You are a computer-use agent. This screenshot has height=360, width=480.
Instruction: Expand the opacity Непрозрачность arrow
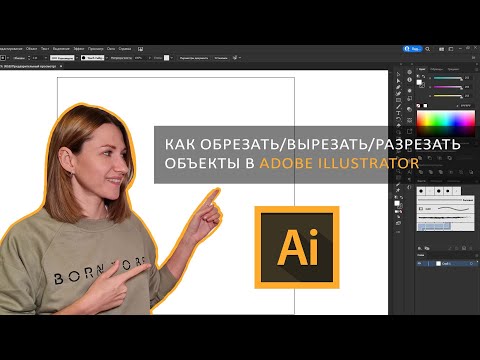click(149, 58)
